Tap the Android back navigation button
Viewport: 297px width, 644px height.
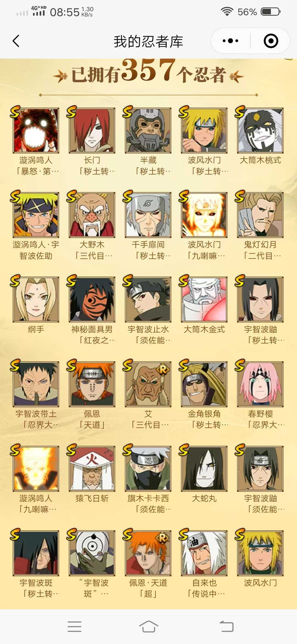point(226,626)
